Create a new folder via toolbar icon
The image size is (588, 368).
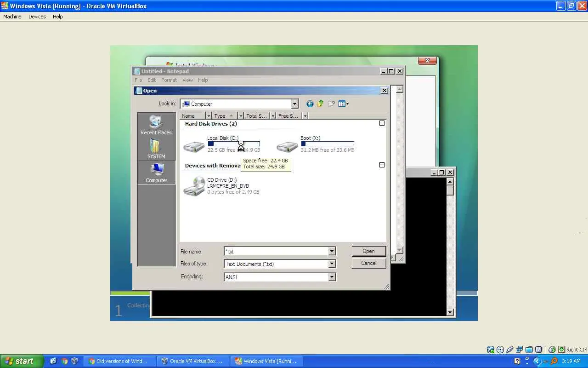tap(331, 104)
